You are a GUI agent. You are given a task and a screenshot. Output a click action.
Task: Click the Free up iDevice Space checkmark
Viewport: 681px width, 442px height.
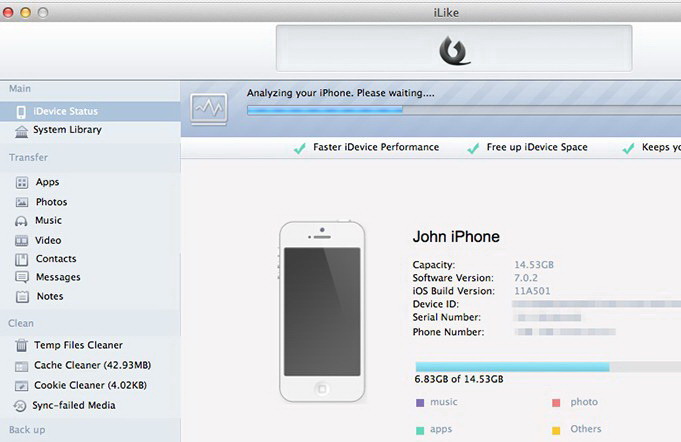click(473, 148)
